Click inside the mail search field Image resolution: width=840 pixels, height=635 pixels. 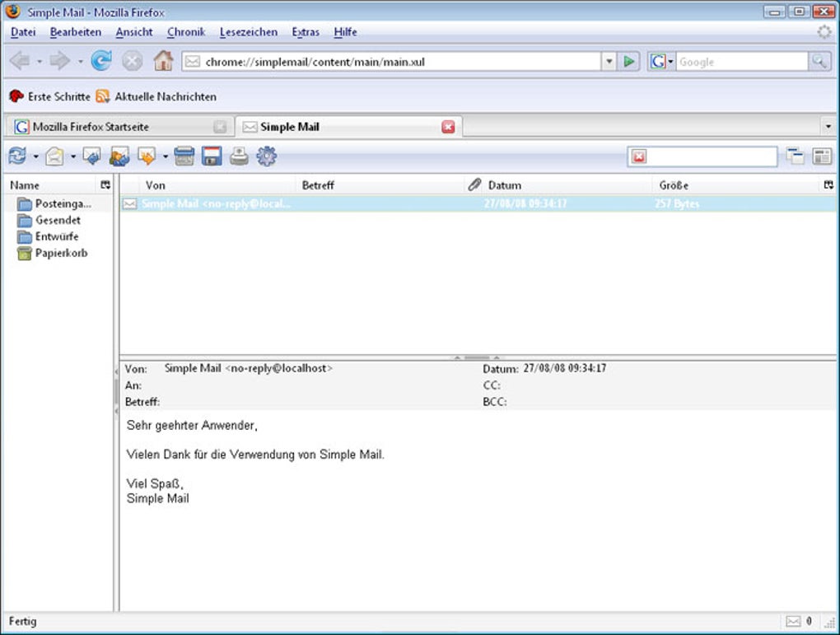click(712, 156)
